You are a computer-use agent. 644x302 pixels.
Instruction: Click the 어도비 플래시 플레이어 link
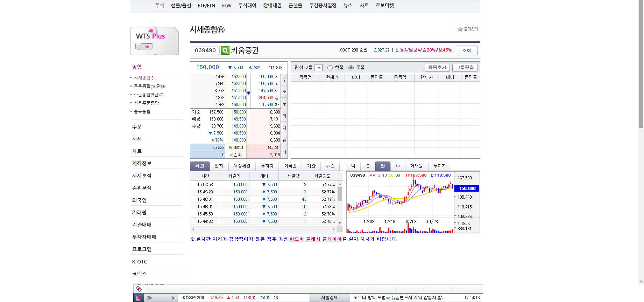pos(316,239)
